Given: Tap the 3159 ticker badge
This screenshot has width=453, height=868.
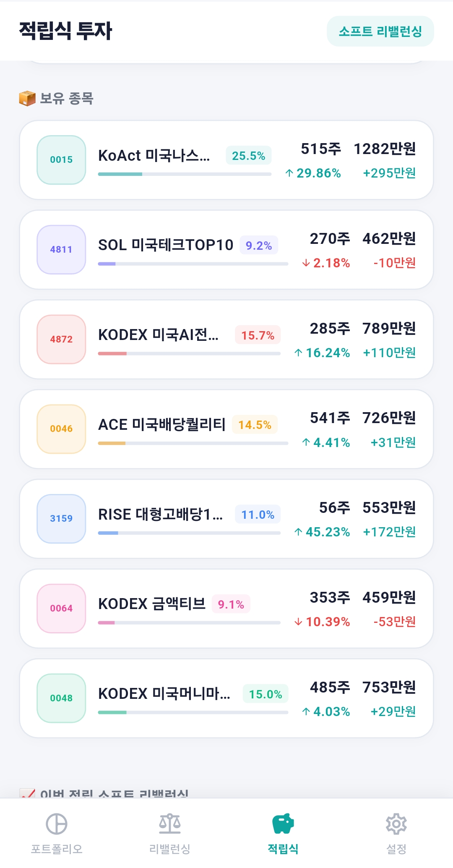Looking at the screenshot, I should (61, 519).
